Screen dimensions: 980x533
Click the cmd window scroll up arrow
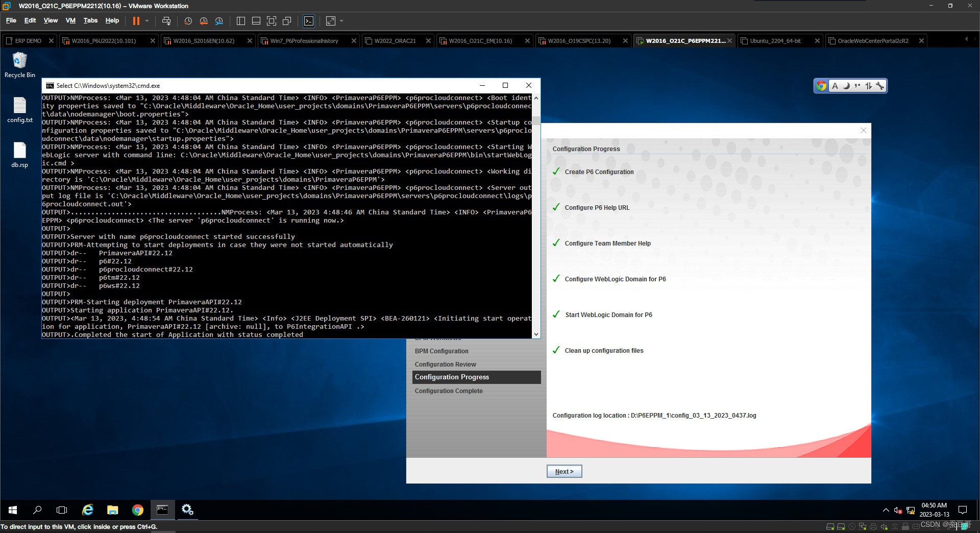(x=536, y=98)
